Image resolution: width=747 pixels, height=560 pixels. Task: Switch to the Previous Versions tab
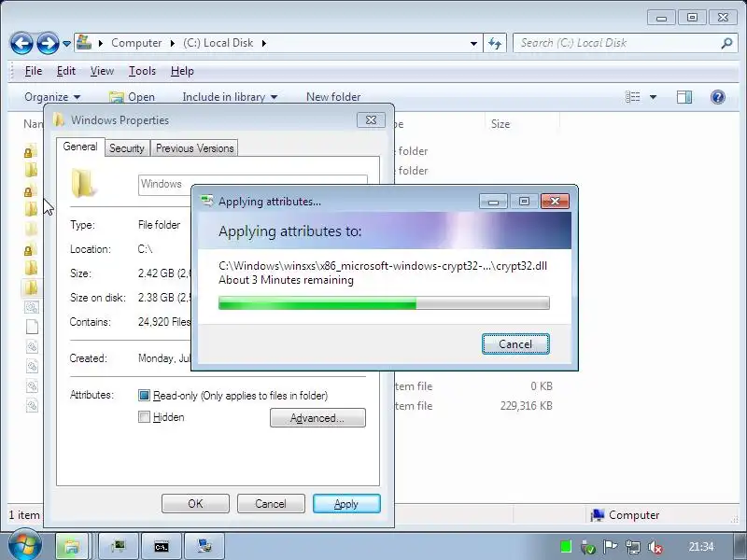pyautogui.click(x=194, y=148)
